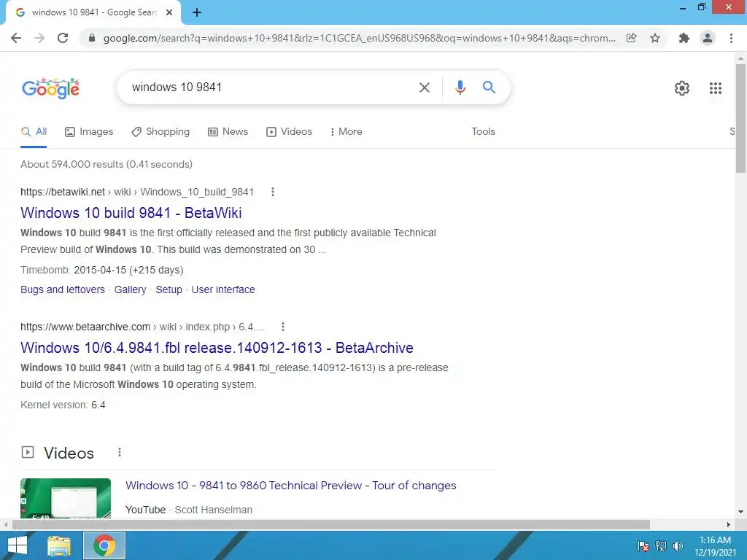Click the Chrome taskbar icon
Viewport: 747px width, 560px height.
pos(104,545)
